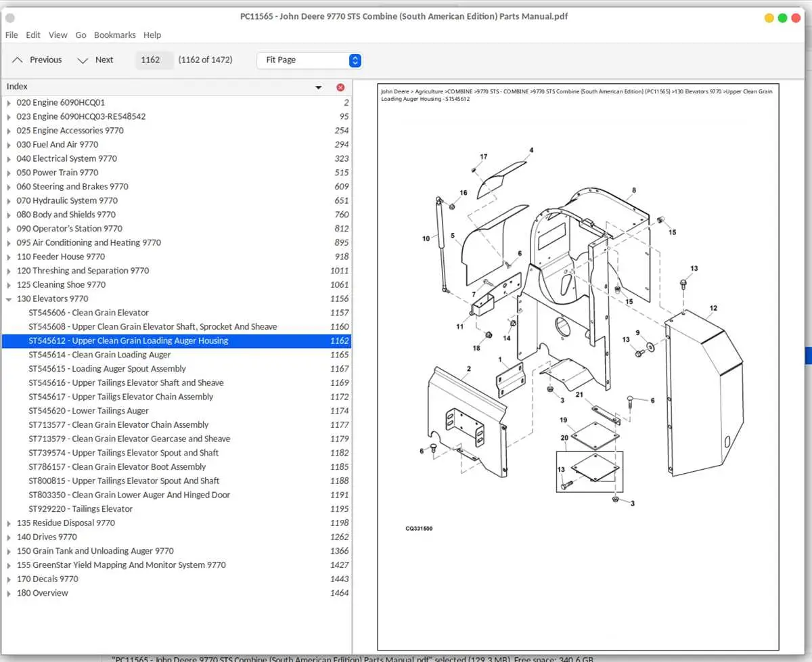Select ST929220 - Tailings Elevator

click(x=177, y=509)
